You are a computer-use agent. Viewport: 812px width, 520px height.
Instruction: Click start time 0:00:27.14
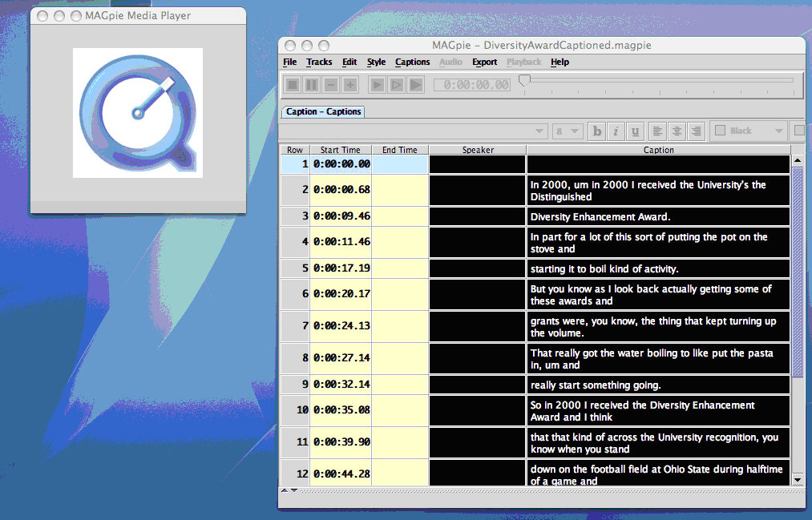(x=341, y=358)
